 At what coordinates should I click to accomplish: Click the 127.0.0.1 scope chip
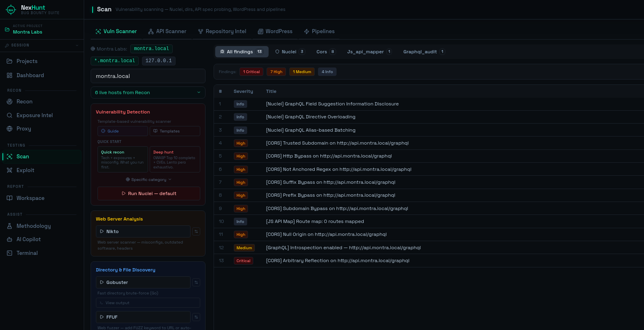click(x=159, y=61)
